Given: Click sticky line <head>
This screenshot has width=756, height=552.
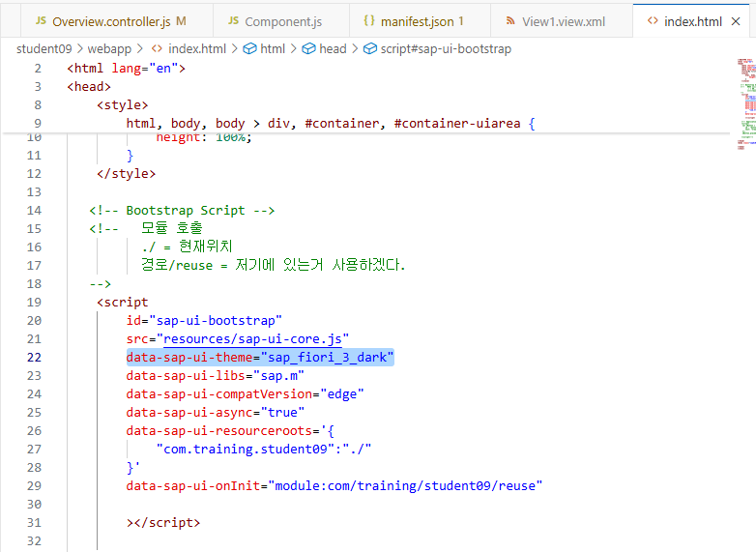Looking at the screenshot, I should tap(89, 87).
